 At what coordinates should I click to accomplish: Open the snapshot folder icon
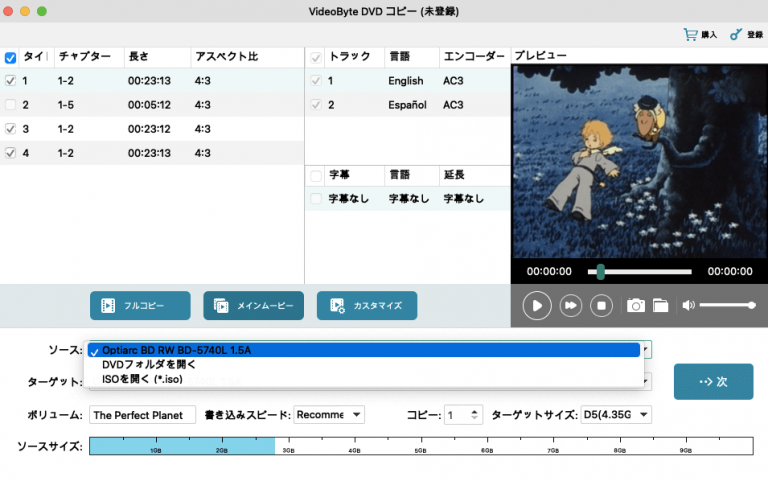coord(660,305)
